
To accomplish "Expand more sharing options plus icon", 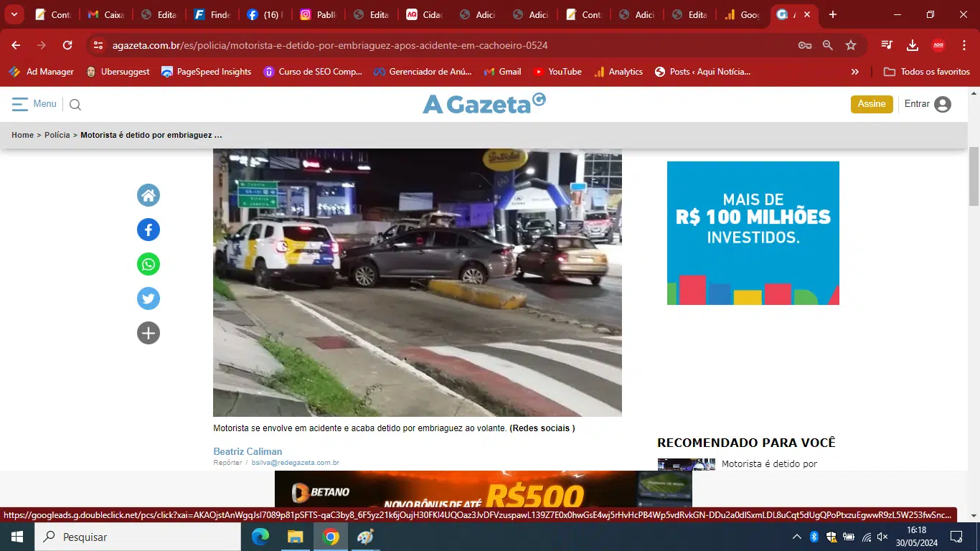I will 149,333.
